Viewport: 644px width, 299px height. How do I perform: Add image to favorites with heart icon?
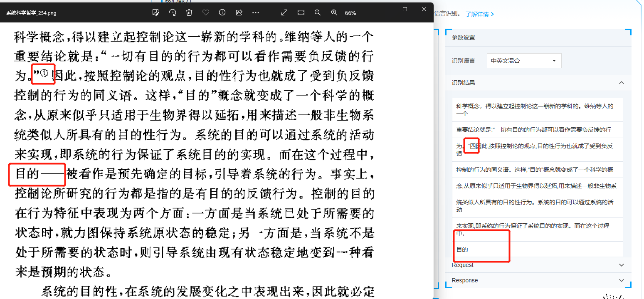[205, 13]
